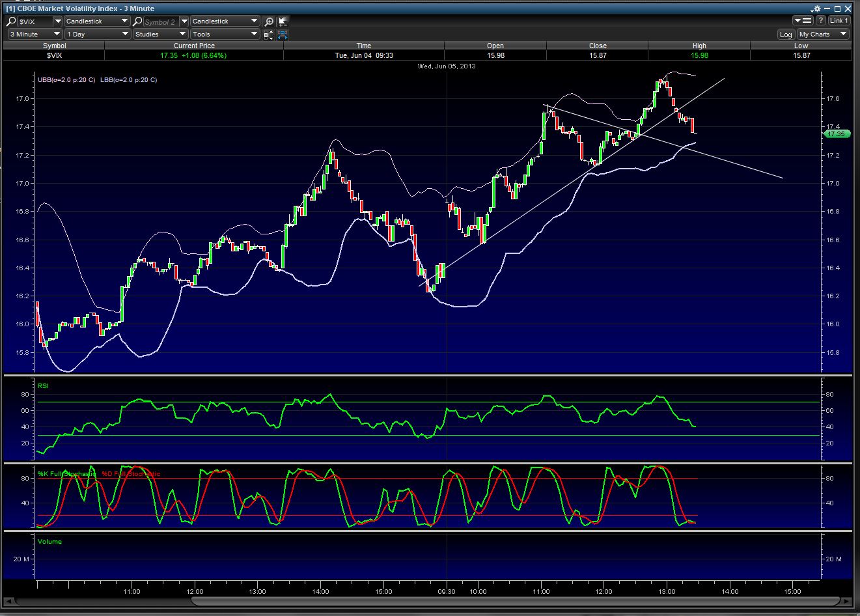The image size is (860, 616).
Task: Toggle the Link 1 window linking button
Action: click(x=839, y=21)
